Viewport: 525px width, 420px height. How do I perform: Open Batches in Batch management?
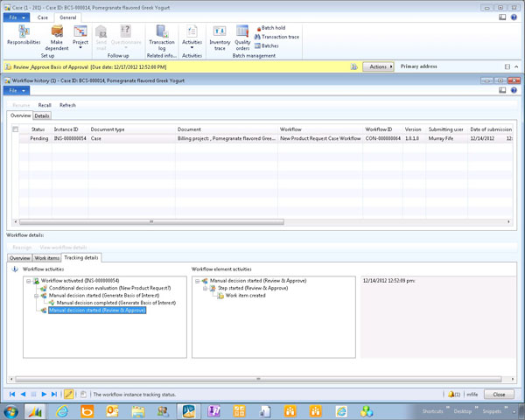[267, 45]
